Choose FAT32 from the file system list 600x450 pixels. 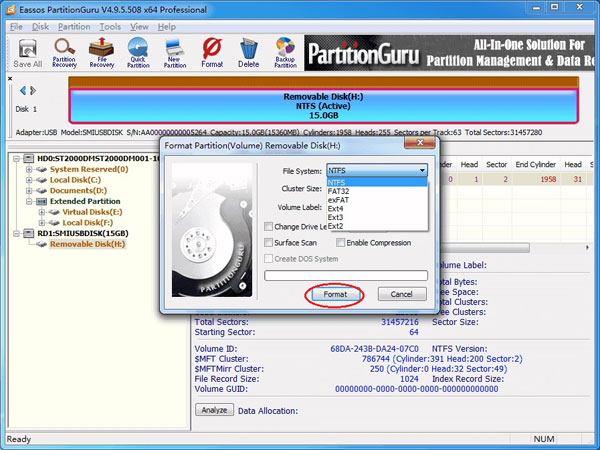point(377,191)
